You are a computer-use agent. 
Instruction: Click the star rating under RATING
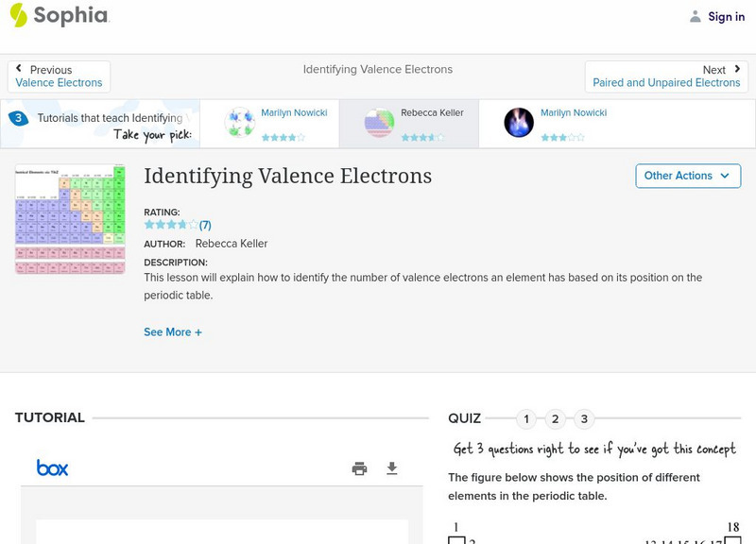[x=171, y=225]
